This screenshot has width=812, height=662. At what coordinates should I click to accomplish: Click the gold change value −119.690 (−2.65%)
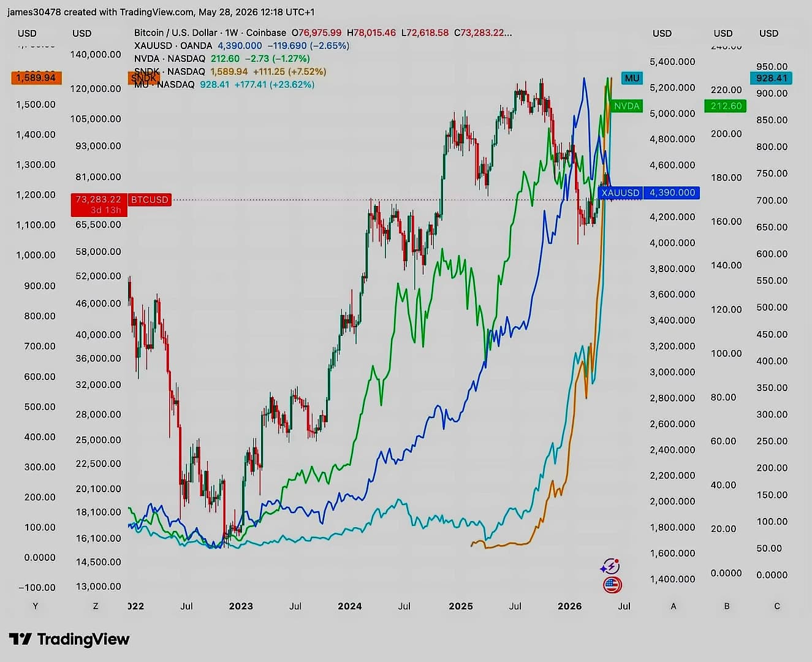pyautogui.click(x=308, y=46)
